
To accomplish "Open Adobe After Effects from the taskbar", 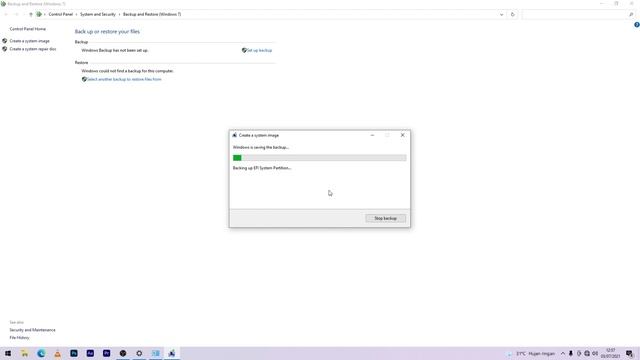I will click(90, 353).
